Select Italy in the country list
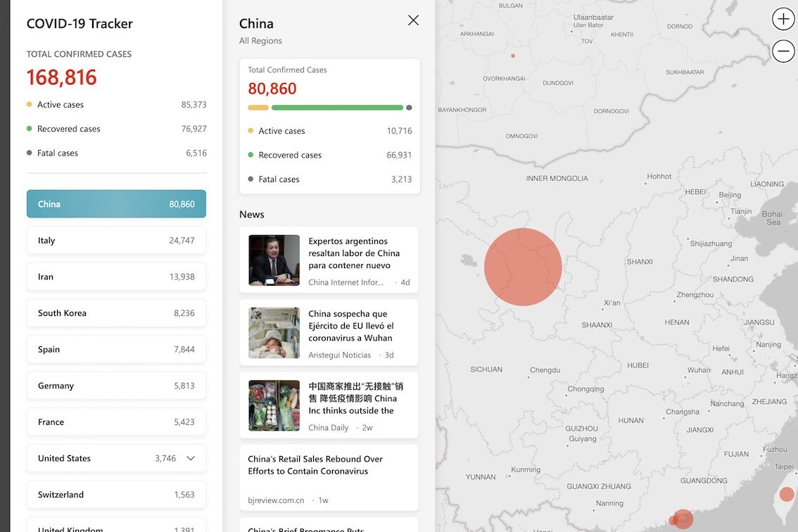The height and width of the screenshot is (532, 798). [116, 241]
